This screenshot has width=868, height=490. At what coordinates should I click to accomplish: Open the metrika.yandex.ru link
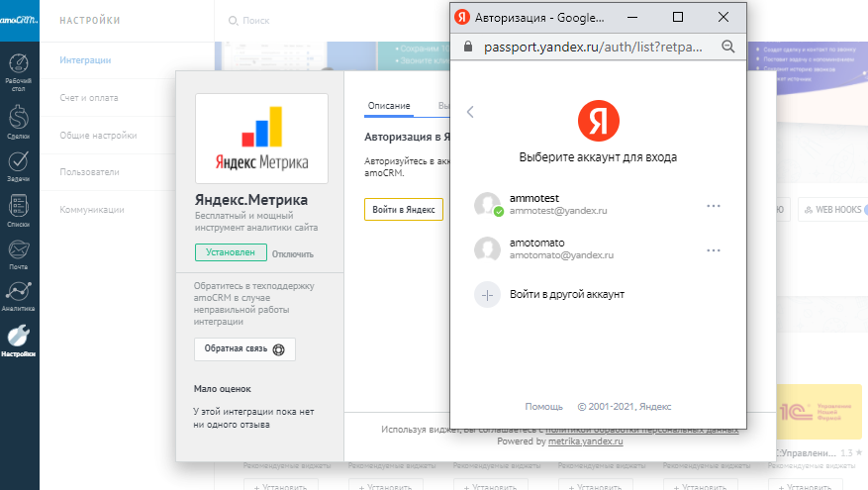pos(585,441)
